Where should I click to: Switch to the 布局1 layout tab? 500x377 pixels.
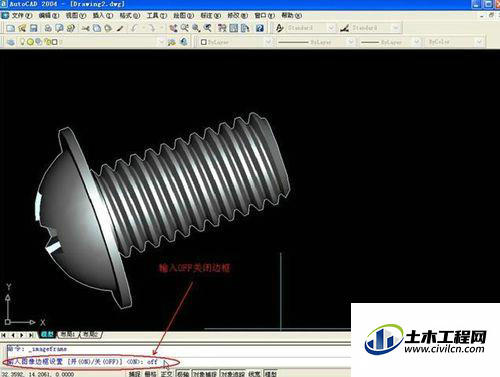coord(68,334)
